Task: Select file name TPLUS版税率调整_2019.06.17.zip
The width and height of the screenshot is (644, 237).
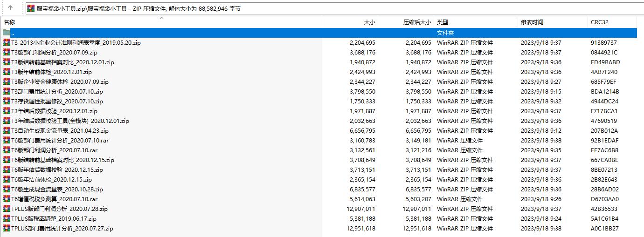Action: coord(54,218)
